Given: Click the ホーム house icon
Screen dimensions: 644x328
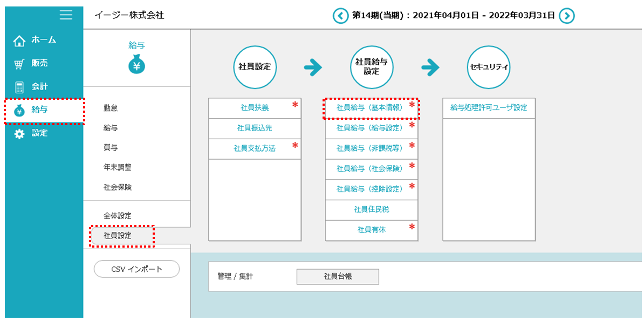Looking at the screenshot, I should point(19,40).
